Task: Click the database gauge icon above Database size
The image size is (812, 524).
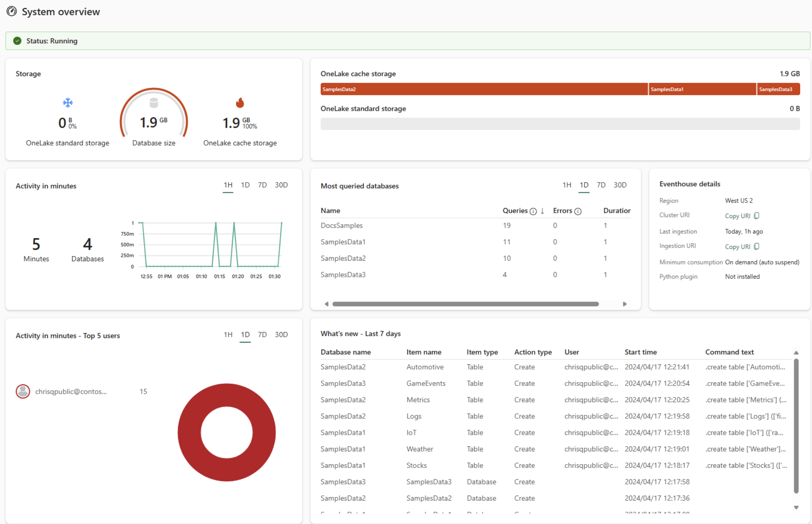Action: click(153, 102)
